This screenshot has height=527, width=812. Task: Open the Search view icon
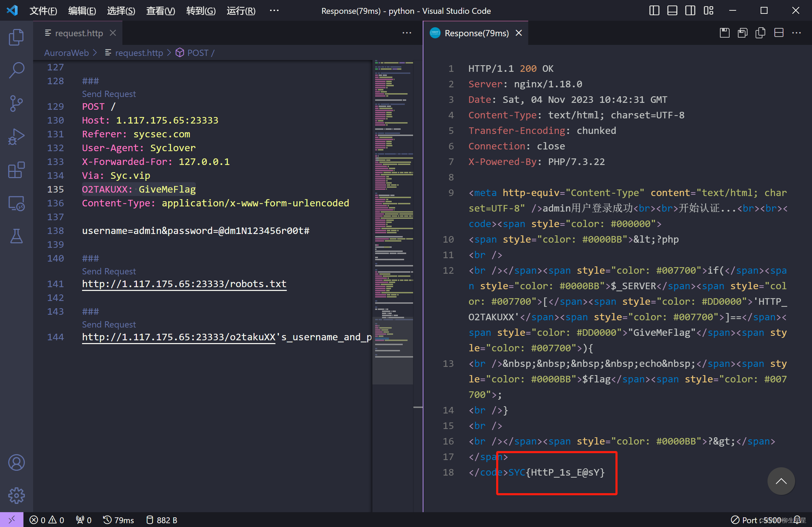(16, 70)
